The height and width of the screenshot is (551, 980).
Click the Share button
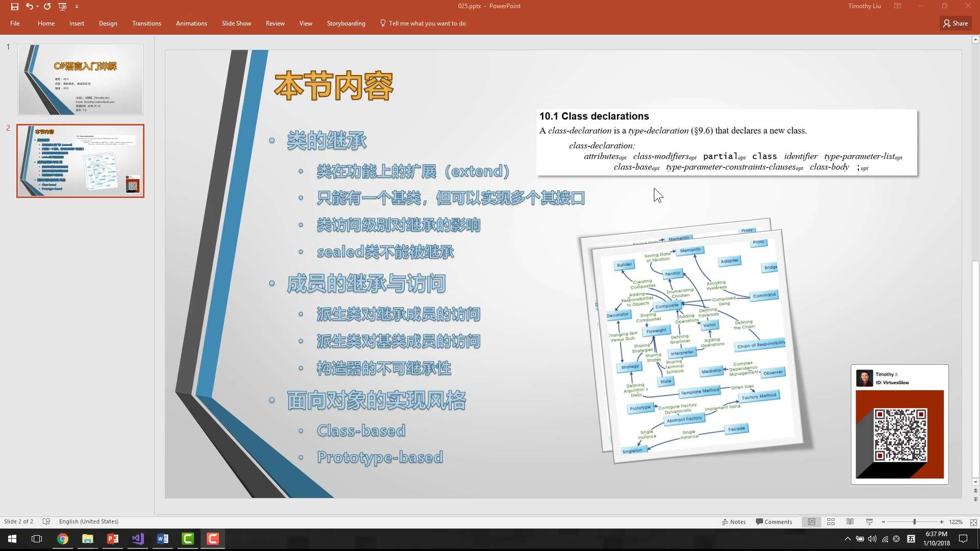point(955,23)
